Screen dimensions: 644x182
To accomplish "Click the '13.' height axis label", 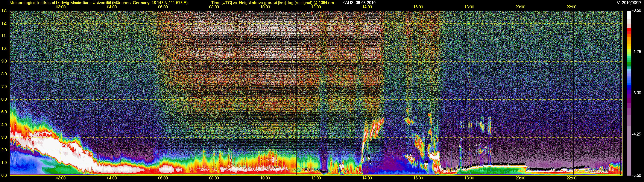I will click(x=4, y=10).
